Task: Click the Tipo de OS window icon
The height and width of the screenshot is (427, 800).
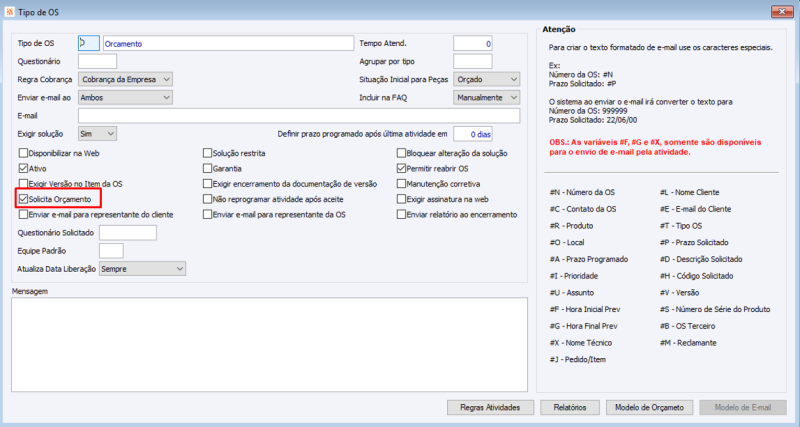Action: [10, 12]
